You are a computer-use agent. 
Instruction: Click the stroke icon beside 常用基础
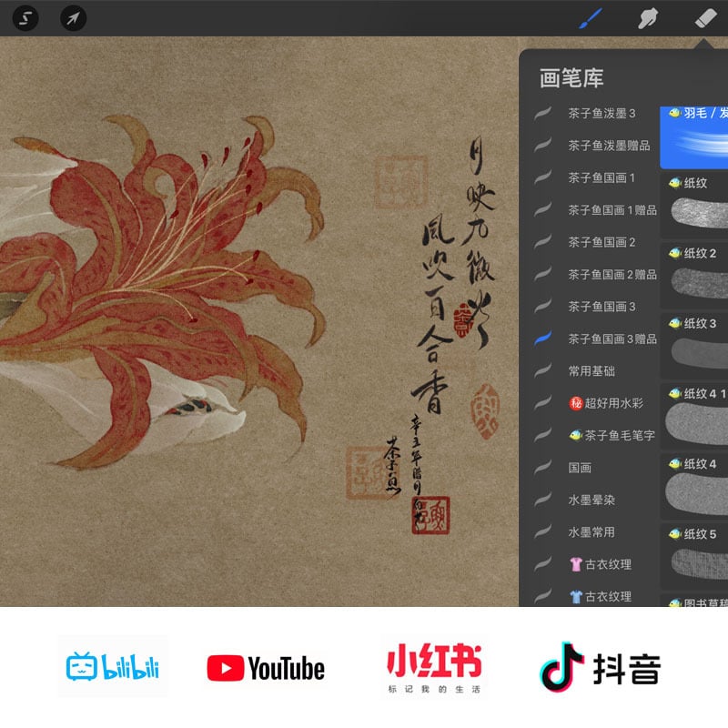[x=542, y=371]
